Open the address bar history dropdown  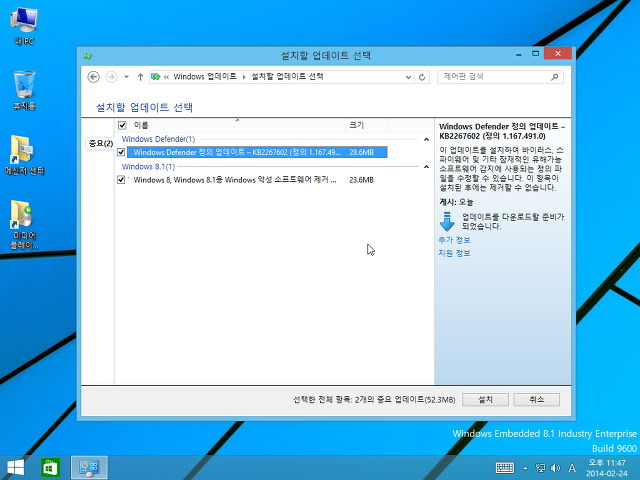click(408, 77)
